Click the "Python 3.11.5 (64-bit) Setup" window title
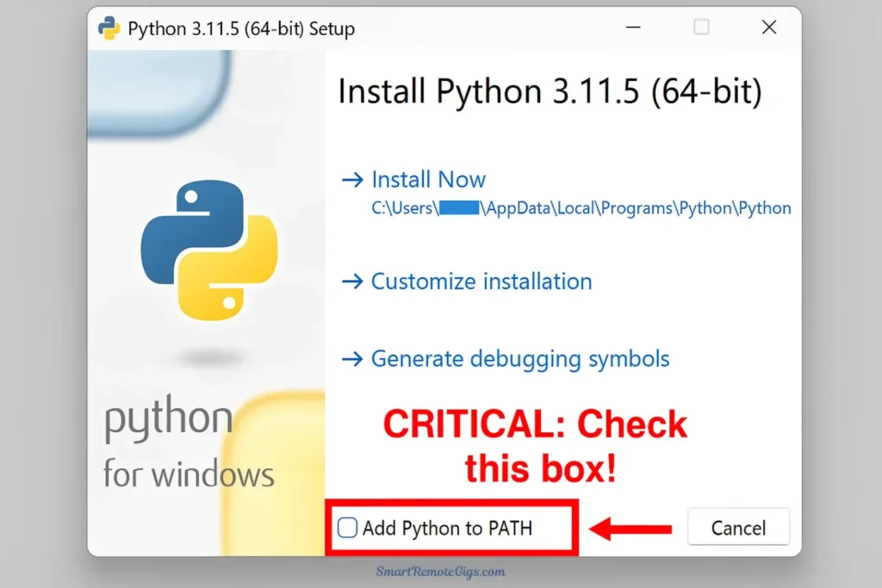The height and width of the screenshot is (588, 882). pyautogui.click(x=241, y=28)
